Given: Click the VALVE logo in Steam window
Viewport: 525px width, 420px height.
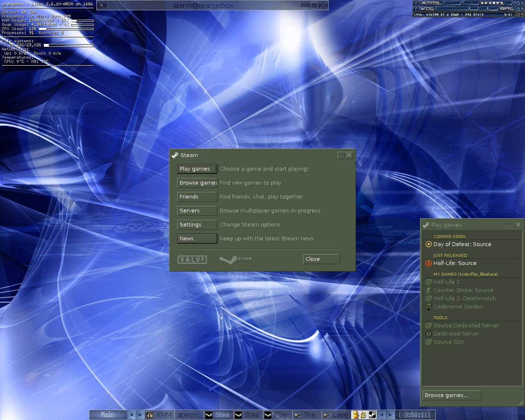Looking at the screenshot, I should [192, 260].
